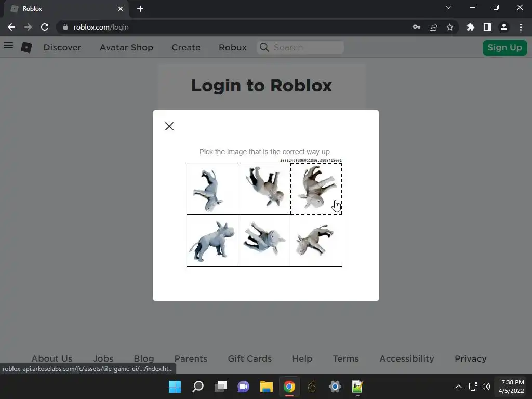
Task: Go to Avatar Shop
Action: click(127, 47)
